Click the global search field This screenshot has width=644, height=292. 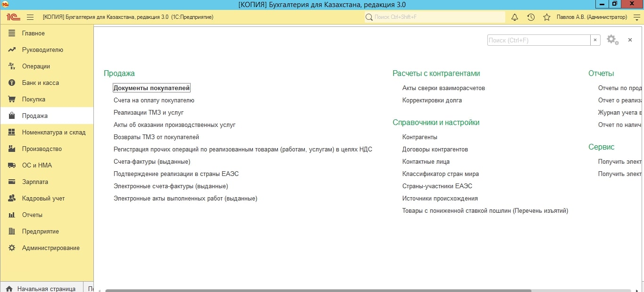(434, 17)
